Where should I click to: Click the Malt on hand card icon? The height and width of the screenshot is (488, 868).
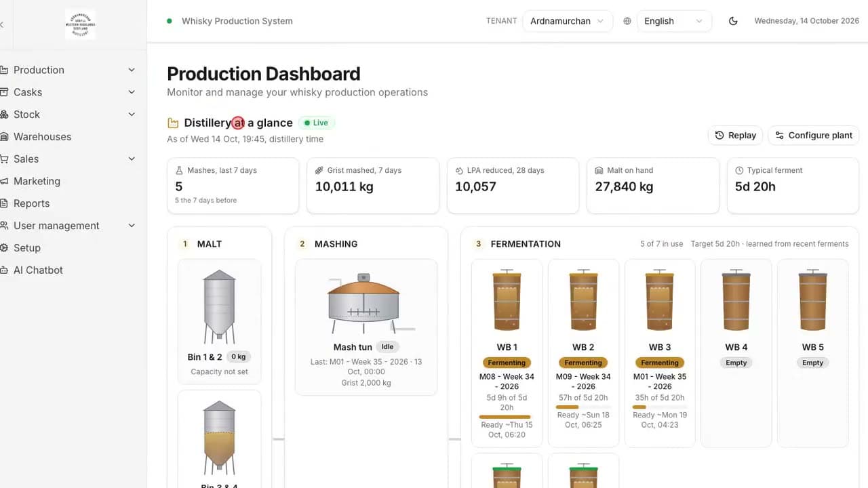599,170
